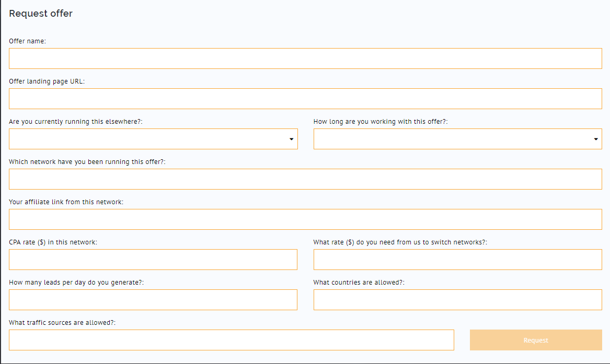Select the 'Which network' text field
The height and width of the screenshot is (364, 610).
click(305, 179)
